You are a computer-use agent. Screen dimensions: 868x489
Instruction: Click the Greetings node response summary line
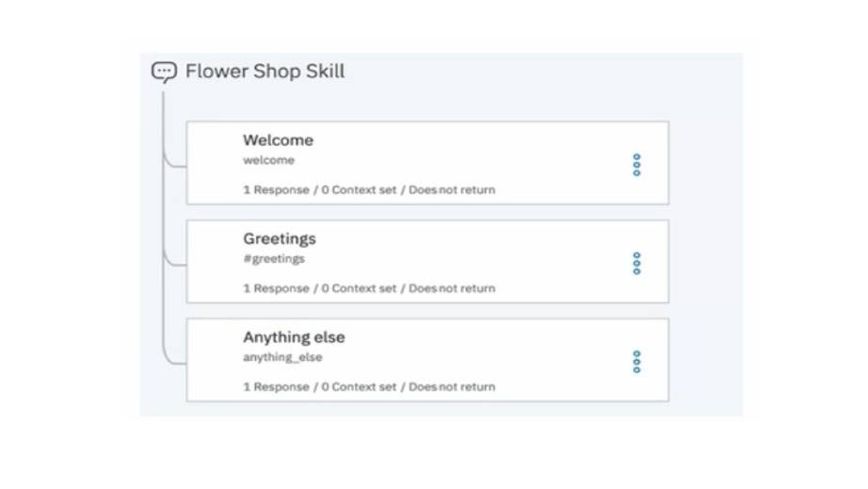(369, 288)
